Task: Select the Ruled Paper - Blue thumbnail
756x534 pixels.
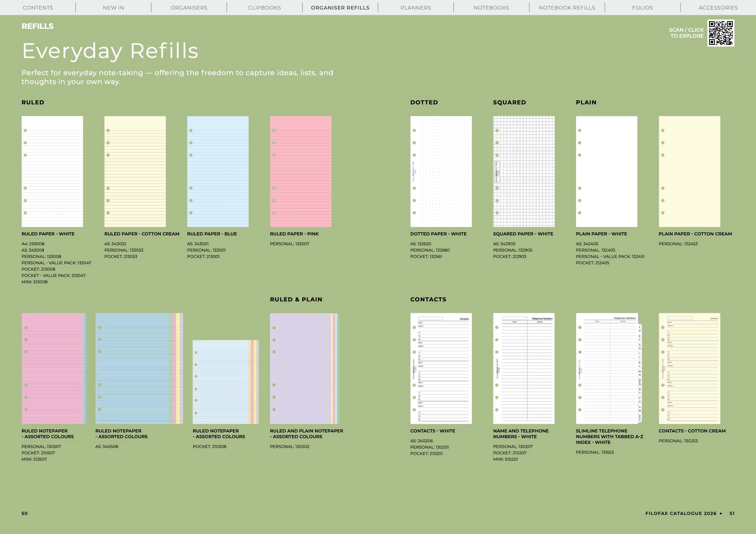Action: pos(217,171)
